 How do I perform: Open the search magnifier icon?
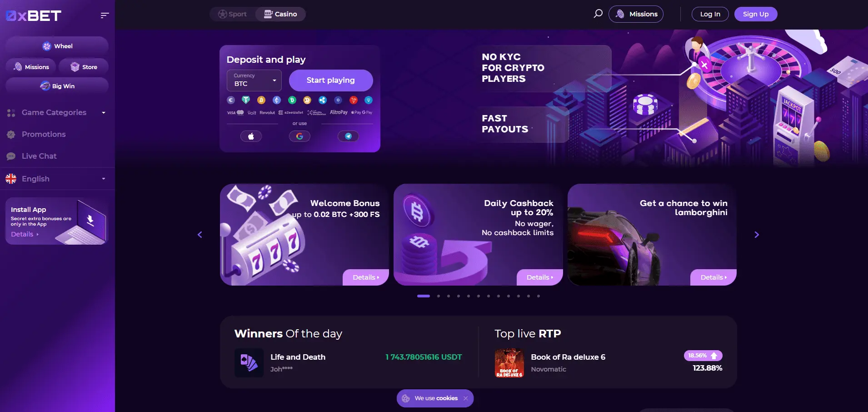tap(598, 14)
